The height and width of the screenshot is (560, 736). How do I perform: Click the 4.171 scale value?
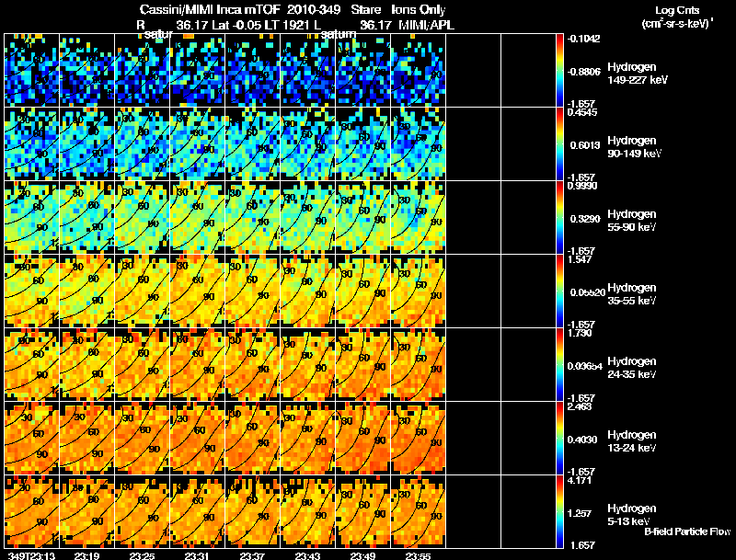tap(580, 481)
